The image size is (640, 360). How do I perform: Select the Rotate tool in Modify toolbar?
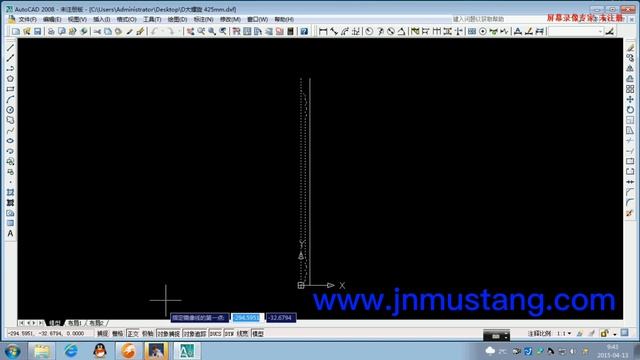click(630, 110)
